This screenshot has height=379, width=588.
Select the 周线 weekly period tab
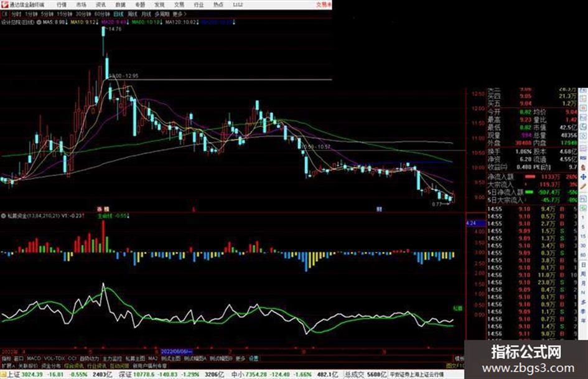click(133, 14)
